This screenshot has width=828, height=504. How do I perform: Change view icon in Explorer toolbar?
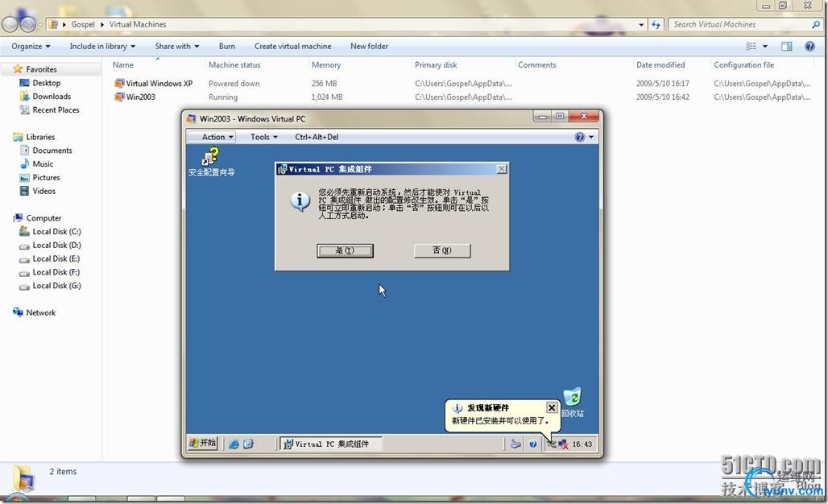coord(751,47)
